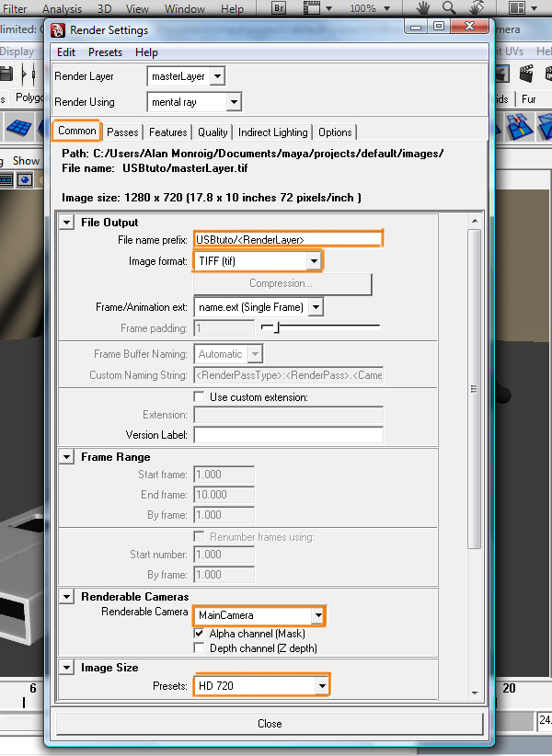Switch to the Indirect Lighting tab
Image resolution: width=552 pixels, height=756 pixels.
click(x=273, y=132)
